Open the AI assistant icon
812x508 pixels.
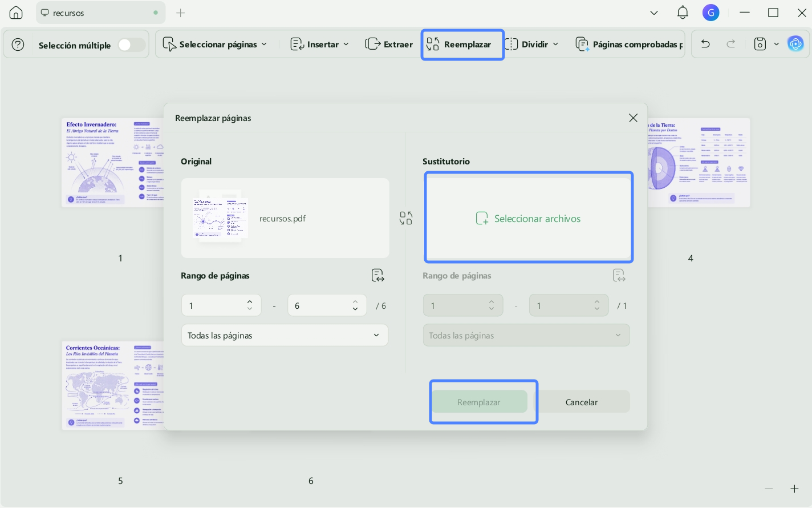[795, 43]
